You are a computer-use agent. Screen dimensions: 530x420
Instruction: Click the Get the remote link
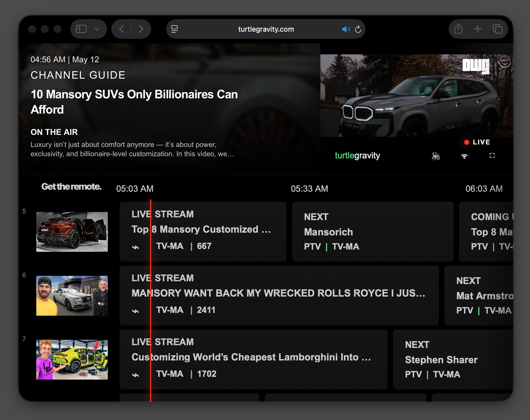point(72,187)
